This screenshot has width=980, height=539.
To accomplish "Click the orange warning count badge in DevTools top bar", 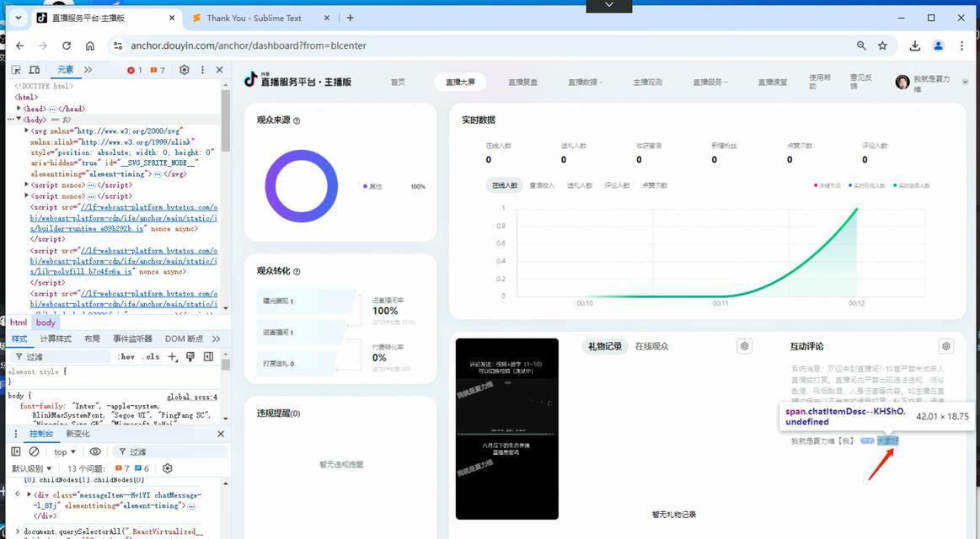I will pyautogui.click(x=157, y=70).
